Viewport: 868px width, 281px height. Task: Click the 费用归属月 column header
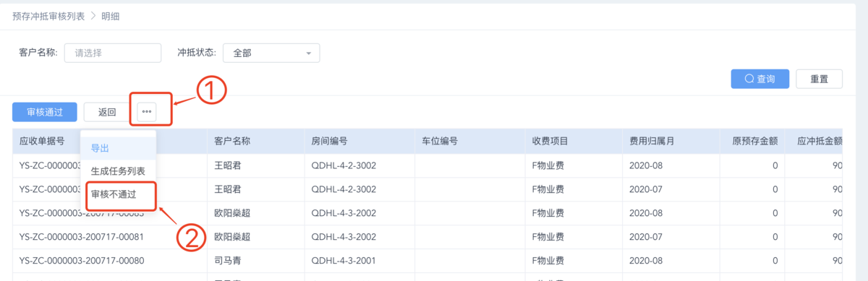[652, 142]
